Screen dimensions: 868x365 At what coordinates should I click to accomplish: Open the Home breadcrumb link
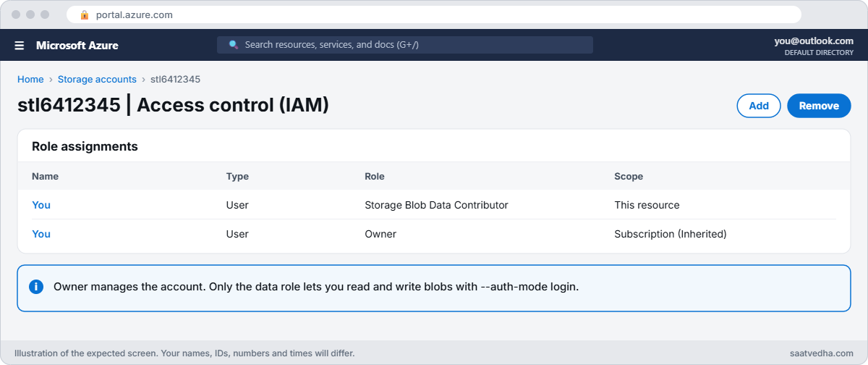pos(30,79)
